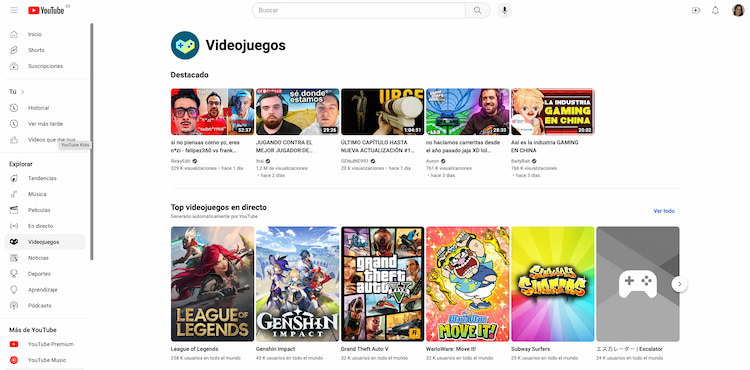The image size is (750, 370).
Task: Click the Pódcasts icon
Action: (14, 305)
